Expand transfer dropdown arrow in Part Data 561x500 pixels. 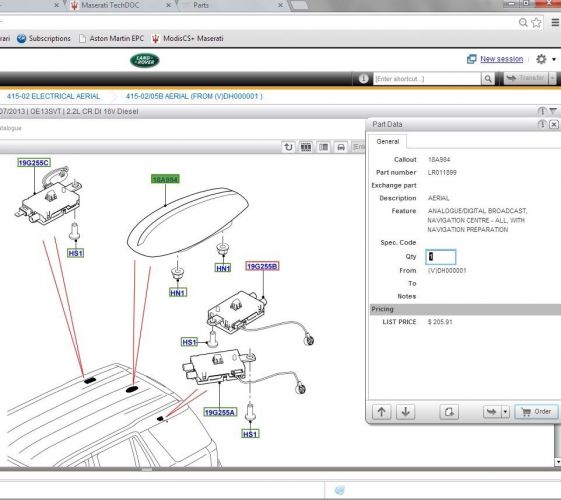[x=505, y=412]
